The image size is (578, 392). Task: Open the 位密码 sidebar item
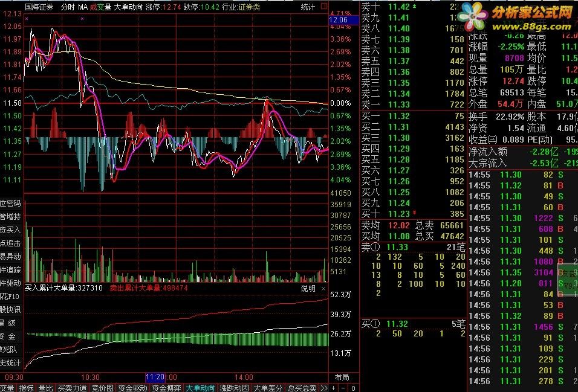point(10,204)
